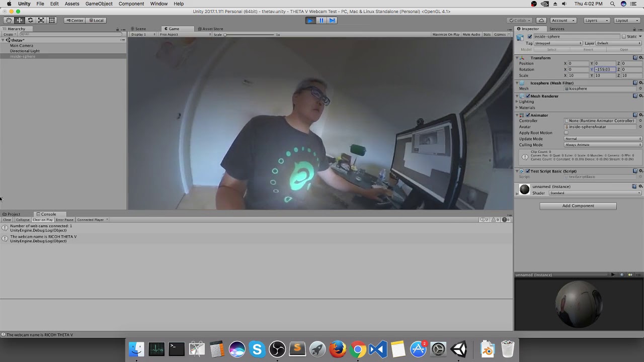Toggle the inside-sphere active checkbox

[530, 37]
